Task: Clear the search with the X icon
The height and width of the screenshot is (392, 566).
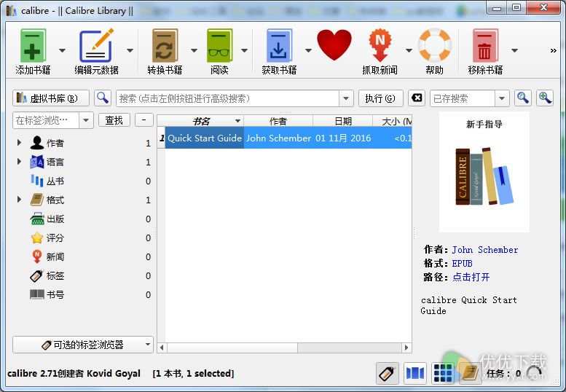Action: tap(417, 98)
